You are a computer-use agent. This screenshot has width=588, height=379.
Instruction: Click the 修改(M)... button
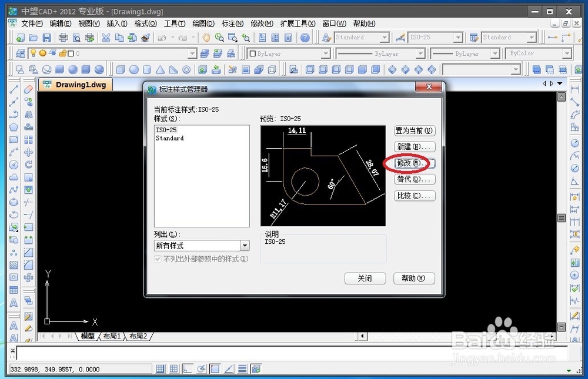pyautogui.click(x=415, y=163)
